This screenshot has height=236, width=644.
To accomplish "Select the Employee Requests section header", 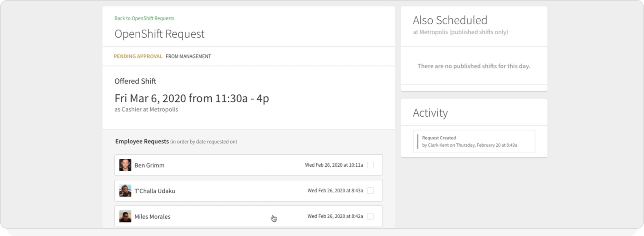I will click(x=142, y=142).
